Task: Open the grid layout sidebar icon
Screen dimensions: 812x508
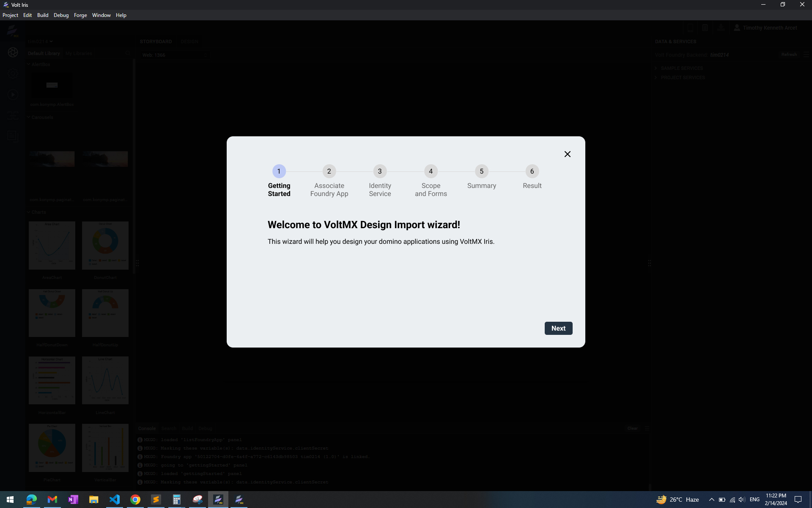Action: pyautogui.click(x=13, y=115)
